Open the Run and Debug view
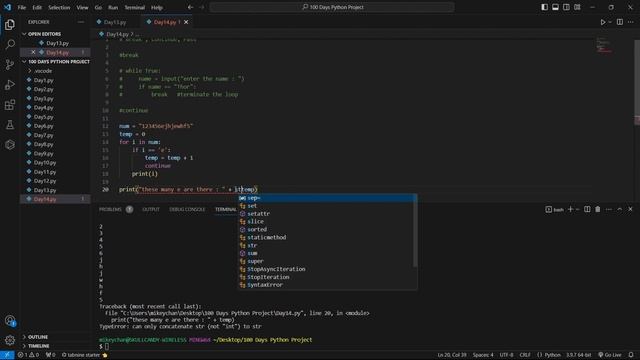This screenshot has height=360, width=640. (10, 84)
